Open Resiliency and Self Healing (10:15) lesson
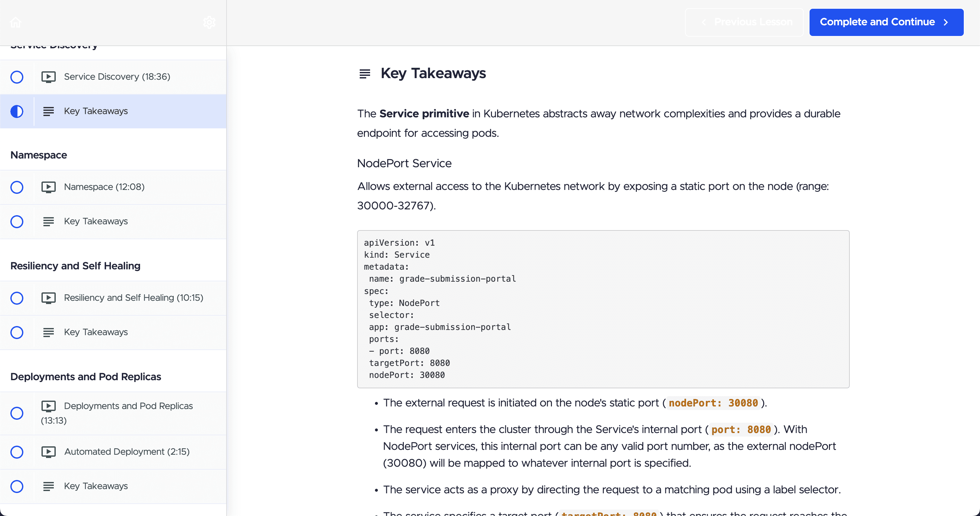Viewport: 980px width, 516px height. (113, 298)
